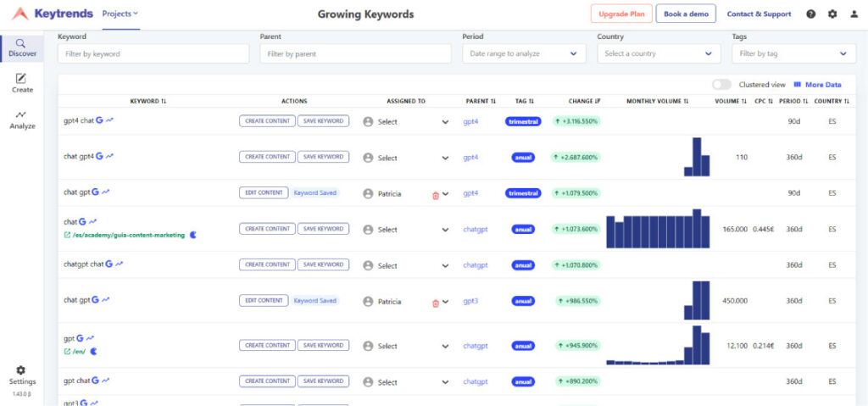This screenshot has height=406, width=868.
Task: Click trend icon for chat gpt with 90d period
Action: [x=105, y=192]
